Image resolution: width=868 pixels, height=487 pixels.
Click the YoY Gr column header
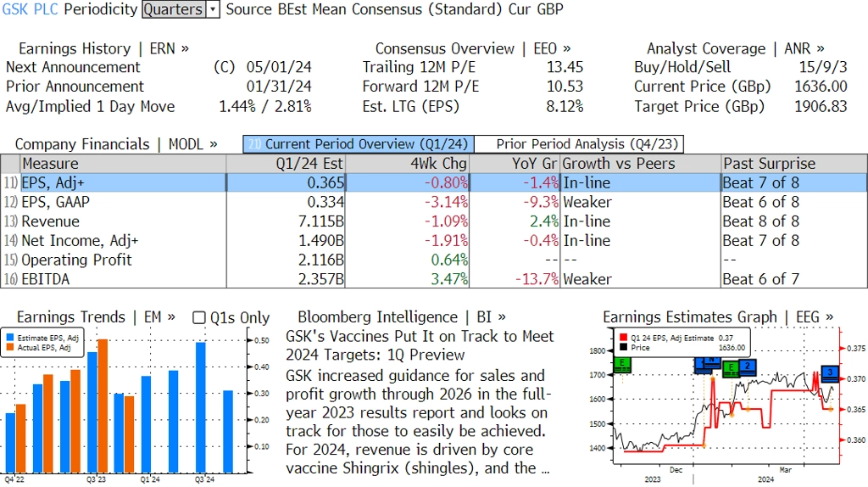pyautogui.click(x=515, y=164)
